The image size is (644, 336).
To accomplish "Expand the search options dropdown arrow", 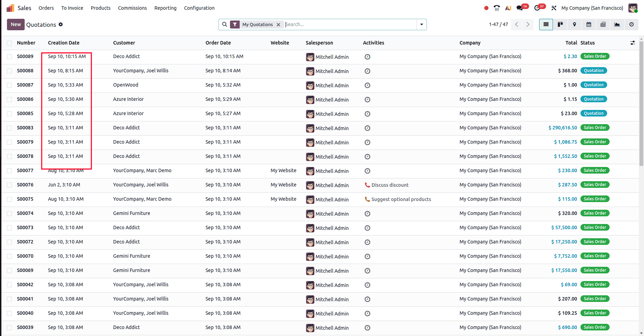I will (422, 24).
